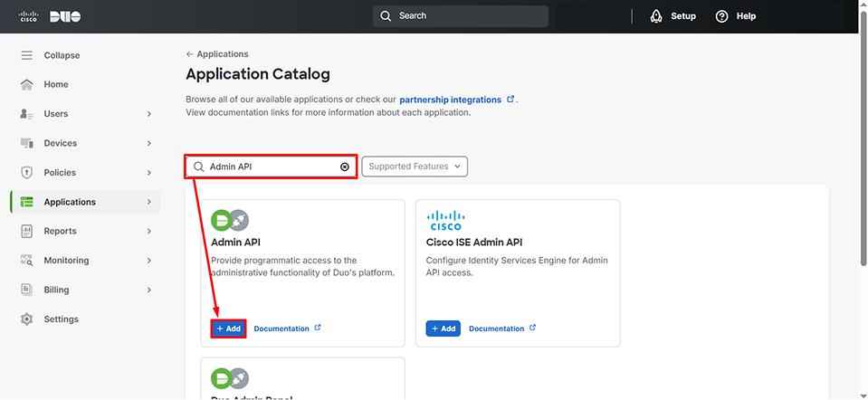Click the Monitoring sidebar icon
The height and width of the screenshot is (400, 868).
[26, 261]
